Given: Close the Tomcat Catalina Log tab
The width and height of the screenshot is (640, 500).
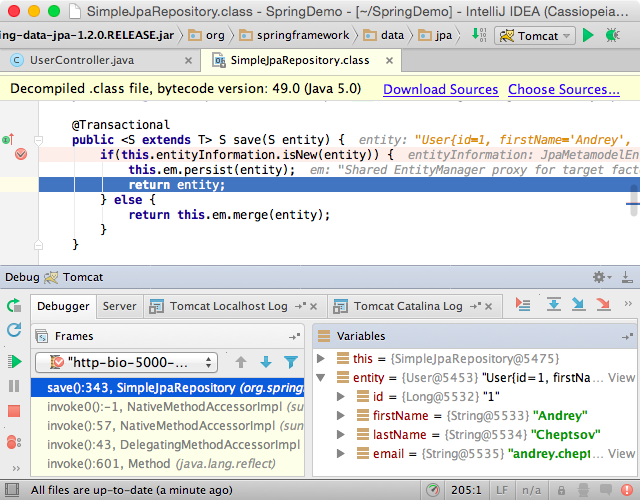Looking at the screenshot, I should click(x=489, y=307).
